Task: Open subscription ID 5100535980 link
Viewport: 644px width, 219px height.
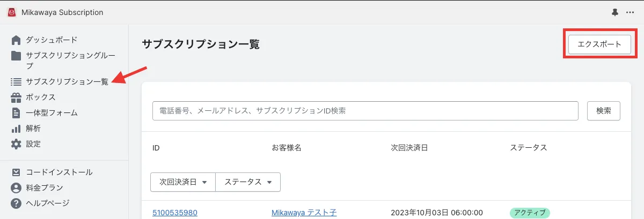Action: tap(175, 213)
